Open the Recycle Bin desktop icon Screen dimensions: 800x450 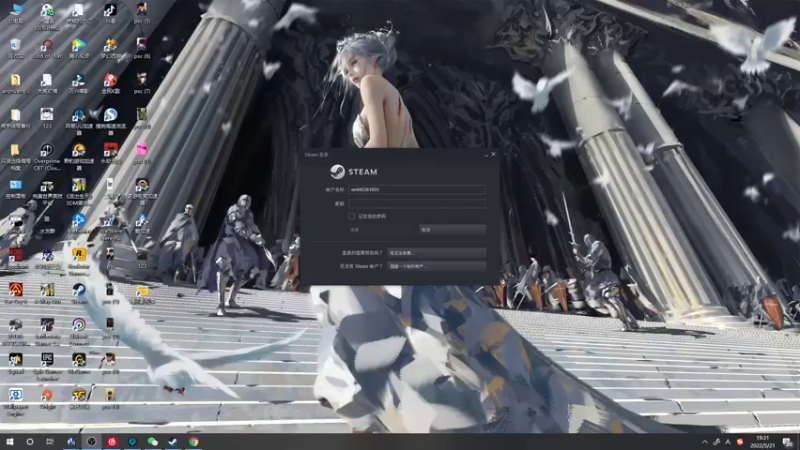tap(16, 48)
